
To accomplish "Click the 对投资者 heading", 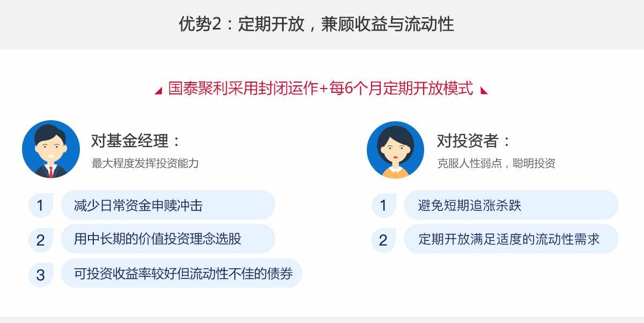I will pyautogui.click(x=474, y=141).
